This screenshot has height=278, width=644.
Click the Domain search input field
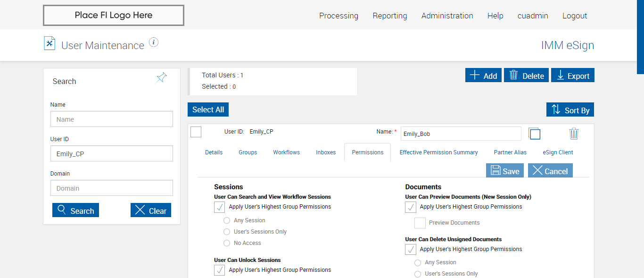(x=112, y=188)
